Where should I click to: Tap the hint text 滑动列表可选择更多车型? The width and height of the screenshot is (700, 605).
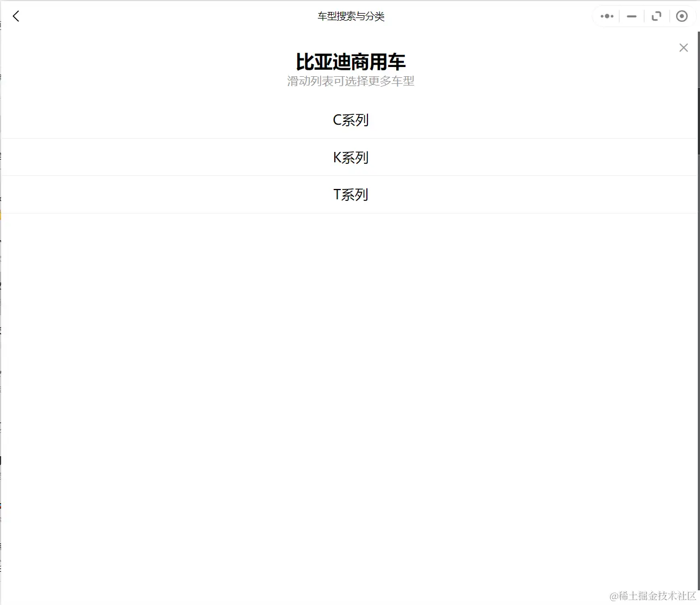coord(351,81)
